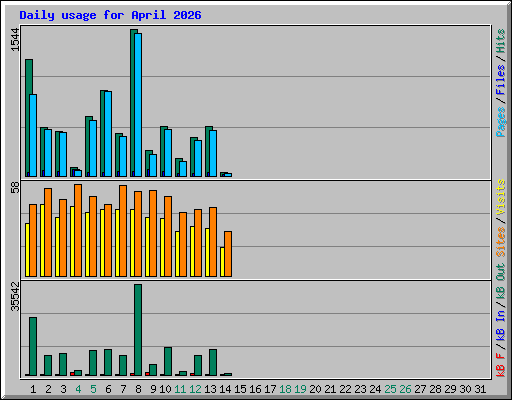Click the 1544 hits axis maximum label
This screenshot has height=400, width=512.
(x=15, y=40)
